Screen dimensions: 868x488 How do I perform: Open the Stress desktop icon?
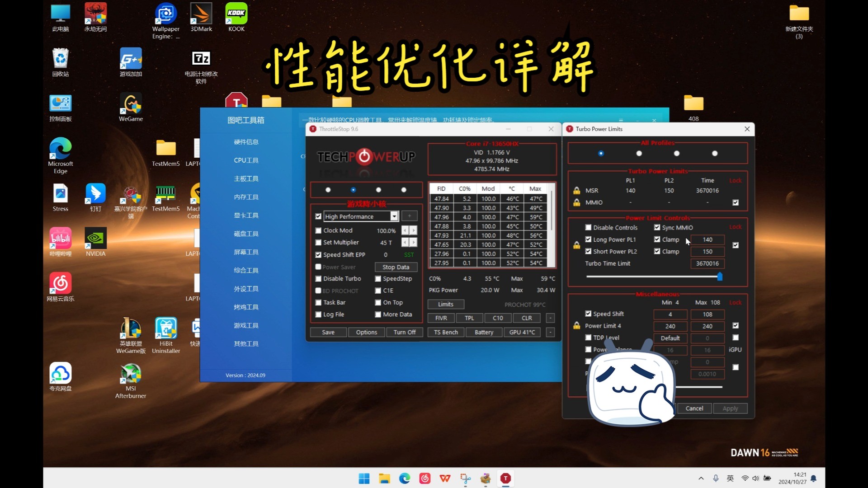(x=61, y=198)
